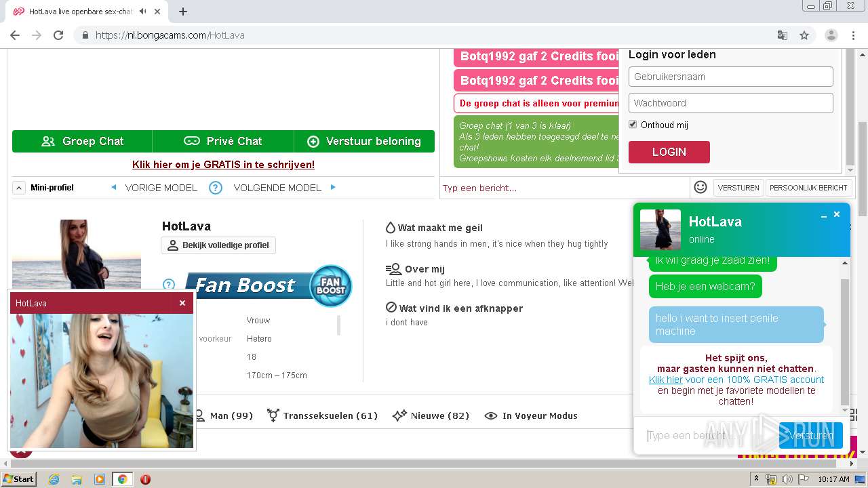Click VERSTUREN in the main chat

point(738,188)
